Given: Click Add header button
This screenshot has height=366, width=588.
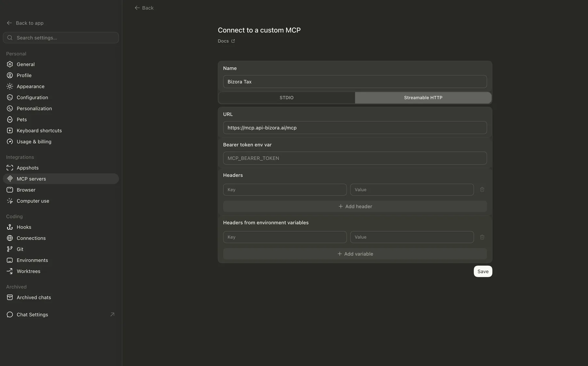Looking at the screenshot, I should (355, 206).
